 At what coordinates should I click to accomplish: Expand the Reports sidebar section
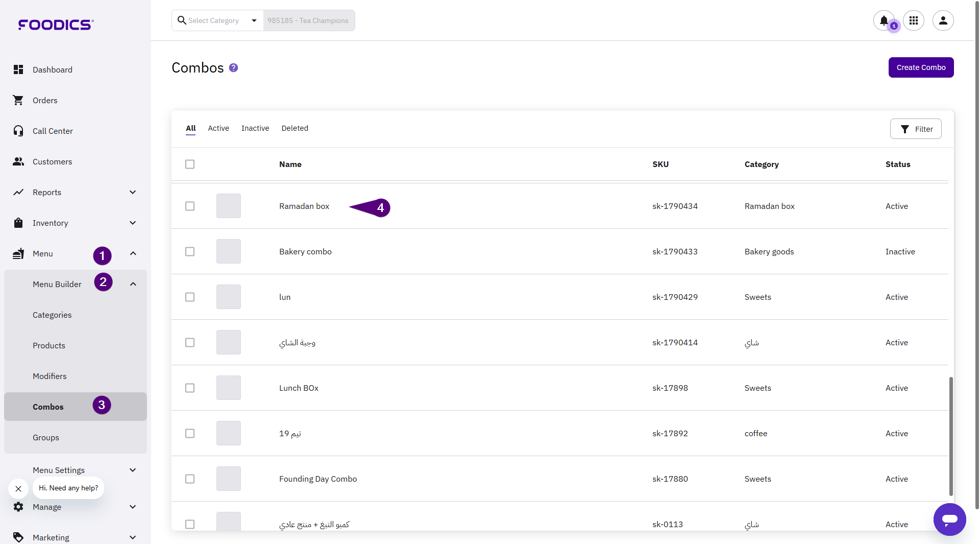click(133, 192)
